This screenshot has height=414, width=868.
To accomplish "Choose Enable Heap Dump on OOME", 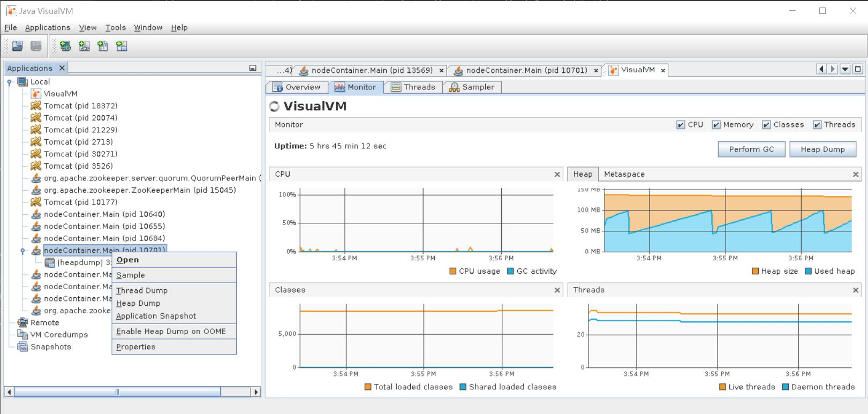I will [174, 332].
